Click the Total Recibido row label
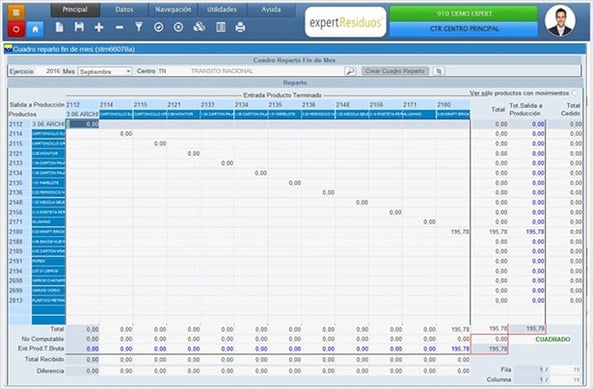The height and width of the screenshot is (389, 593). click(x=44, y=359)
